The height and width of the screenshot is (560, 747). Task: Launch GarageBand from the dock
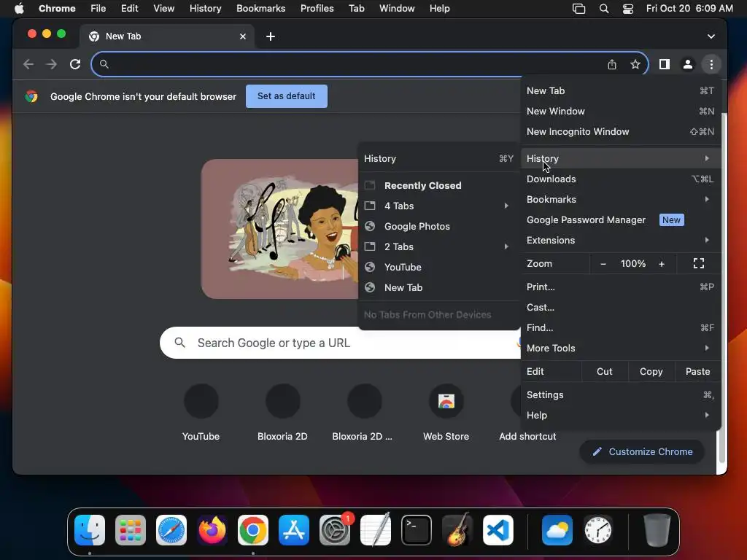(457, 530)
